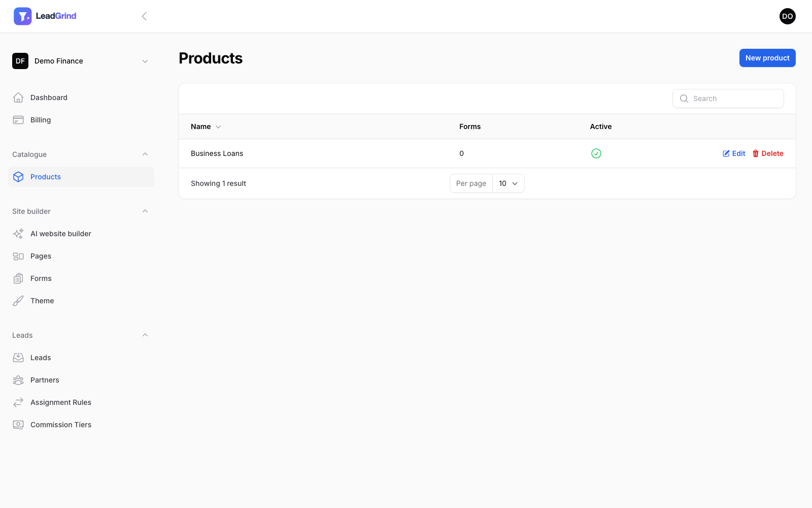Click the green active checkmark for Business Loans
Screen dimensions: 812x508
pos(596,153)
